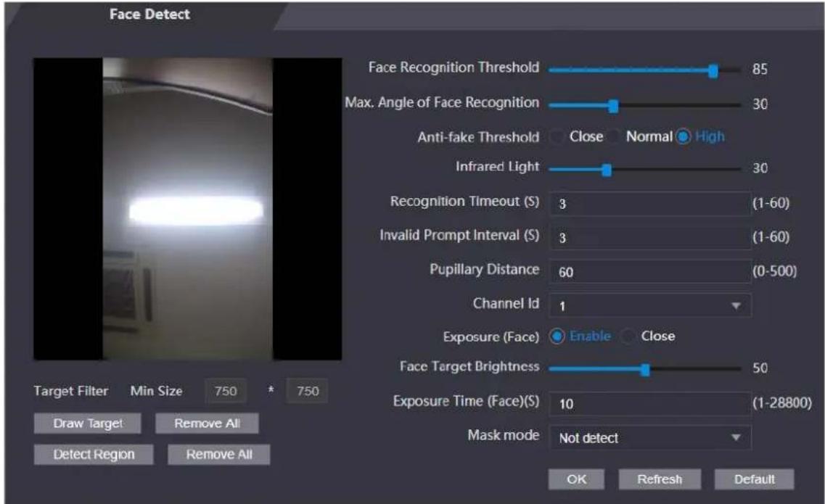
Task: Click the Detect Region button
Action: click(94, 455)
